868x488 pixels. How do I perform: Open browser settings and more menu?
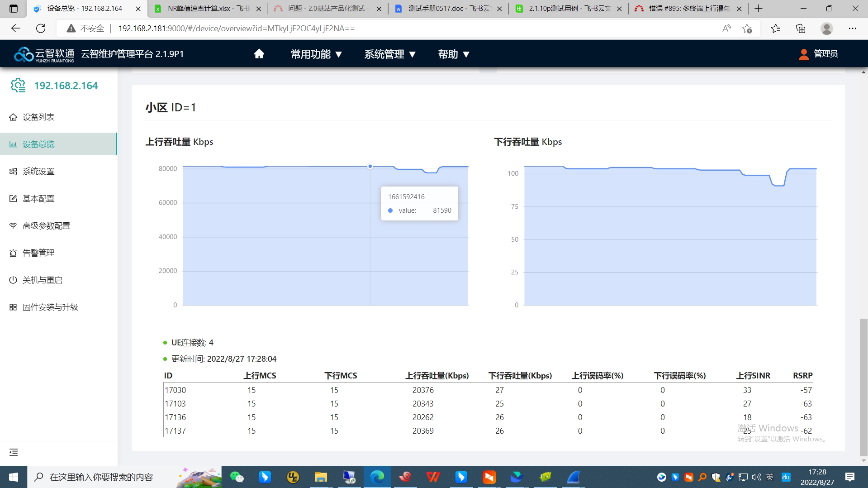(x=853, y=29)
